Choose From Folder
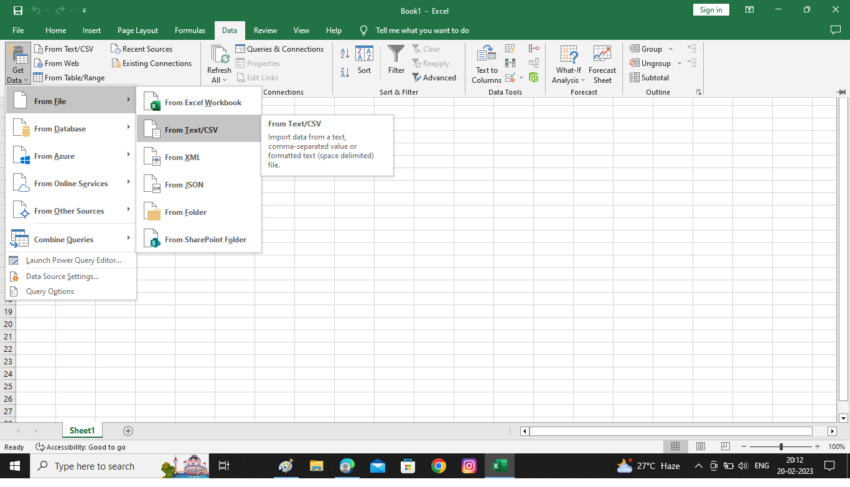 tap(199, 212)
